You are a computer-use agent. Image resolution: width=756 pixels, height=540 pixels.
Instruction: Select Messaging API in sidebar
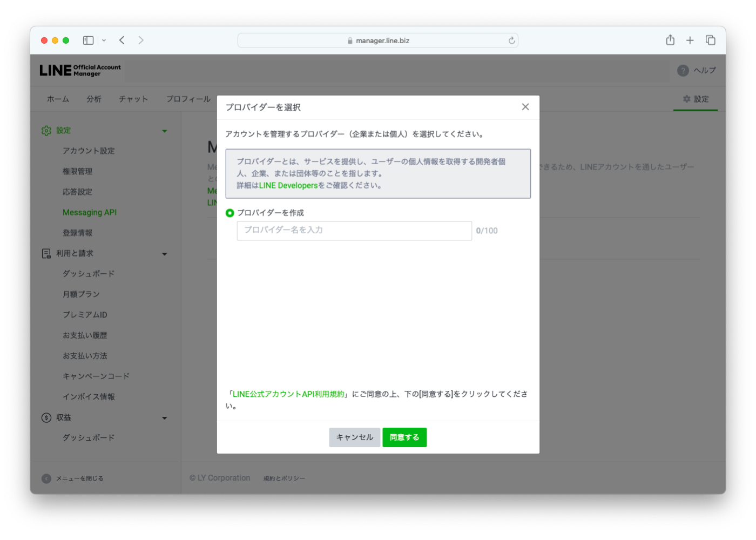[90, 212]
